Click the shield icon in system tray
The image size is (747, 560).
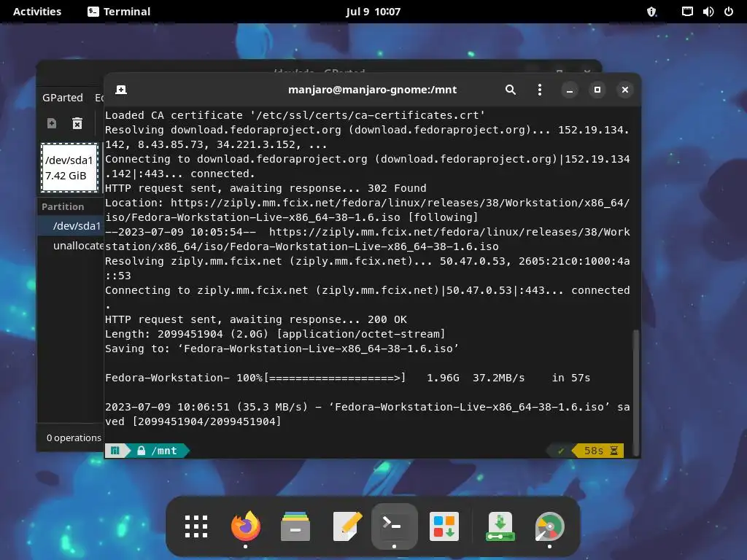[651, 12]
